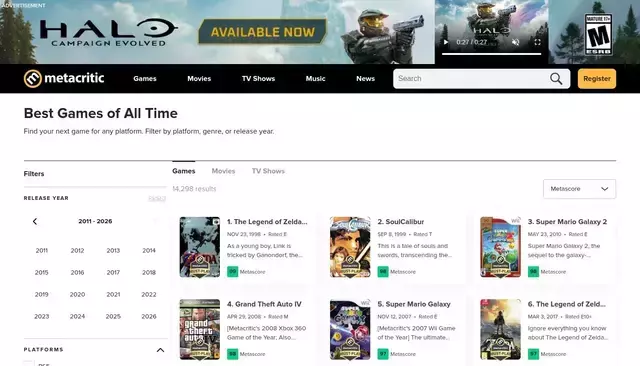Select release year 2025
This screenshot has height=366, width=640.
pos(113,317)
